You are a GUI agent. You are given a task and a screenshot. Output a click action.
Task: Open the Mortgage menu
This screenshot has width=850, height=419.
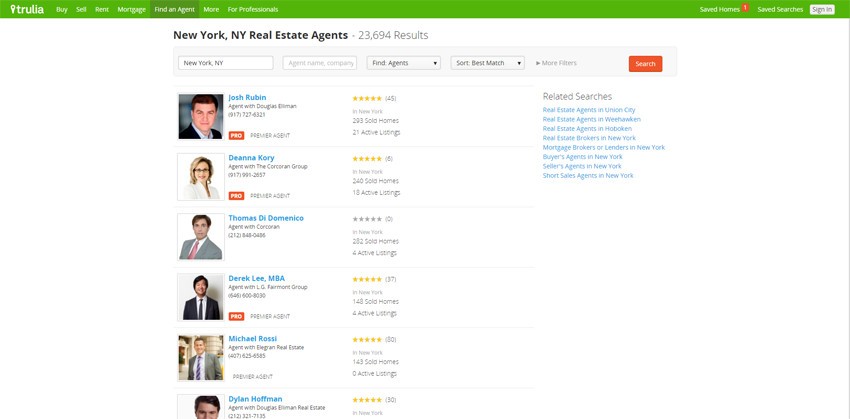[x=131, y=9]
